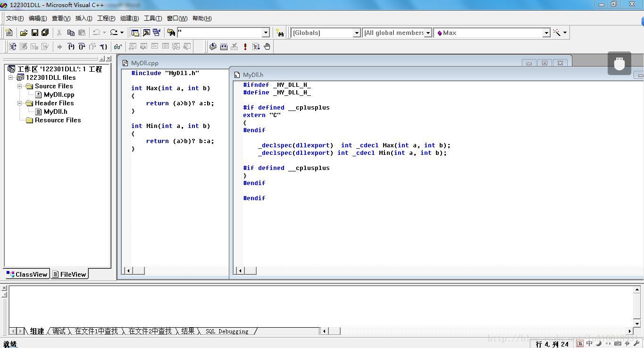Insert breakpoint with the hand icon
644x348 pixels.
click(x=267, y=46)
